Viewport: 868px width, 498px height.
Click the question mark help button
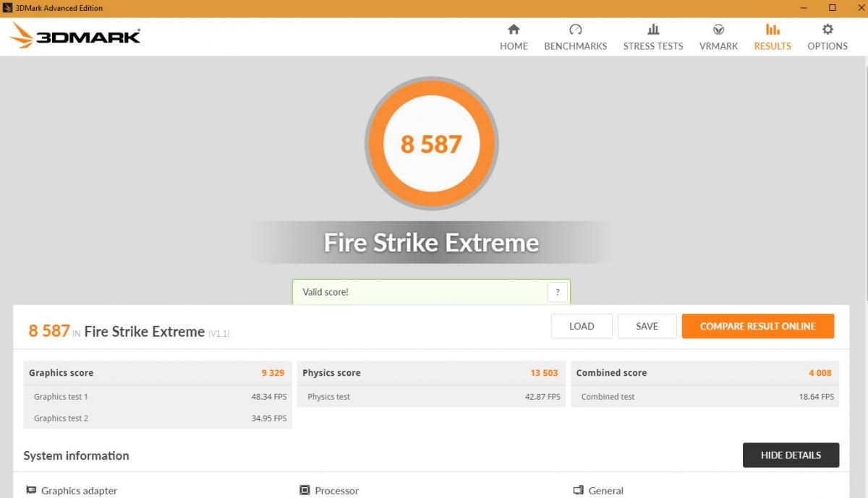coord(557,292)
